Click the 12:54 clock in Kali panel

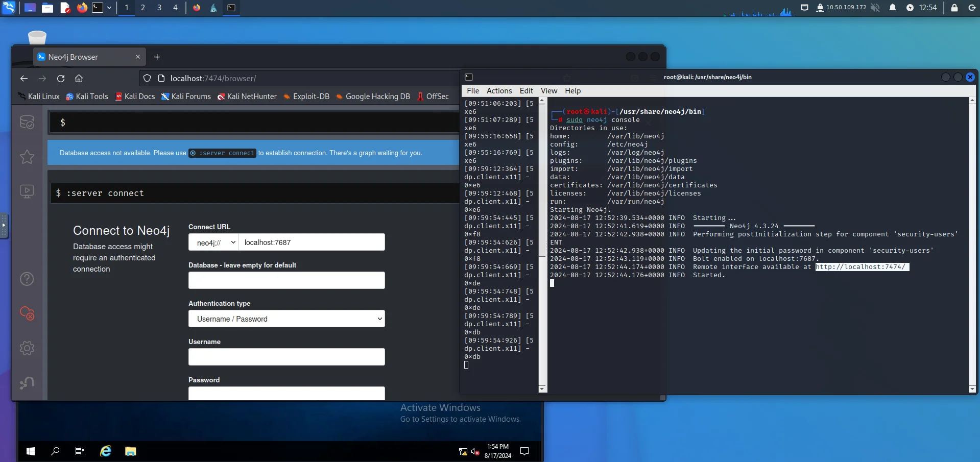click(928, 8)
